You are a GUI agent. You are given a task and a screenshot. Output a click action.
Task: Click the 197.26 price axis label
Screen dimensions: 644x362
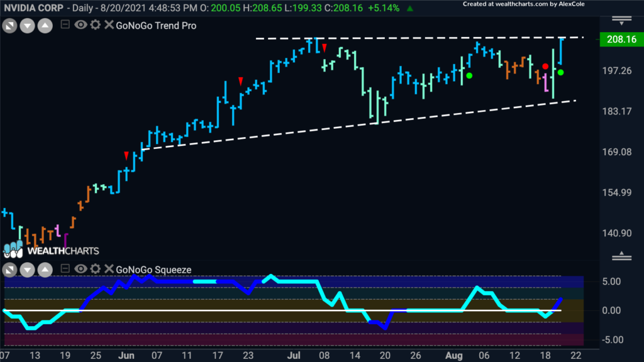[617, 71]
